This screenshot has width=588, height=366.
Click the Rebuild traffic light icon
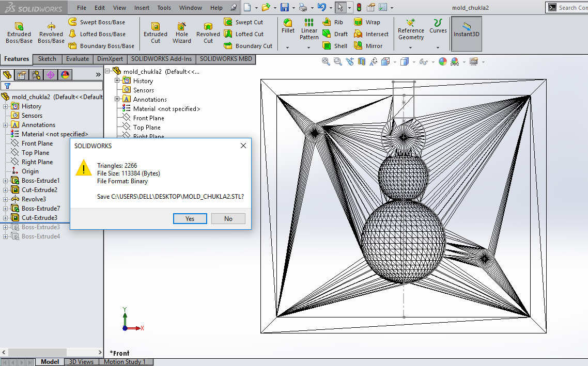point(359,8)
